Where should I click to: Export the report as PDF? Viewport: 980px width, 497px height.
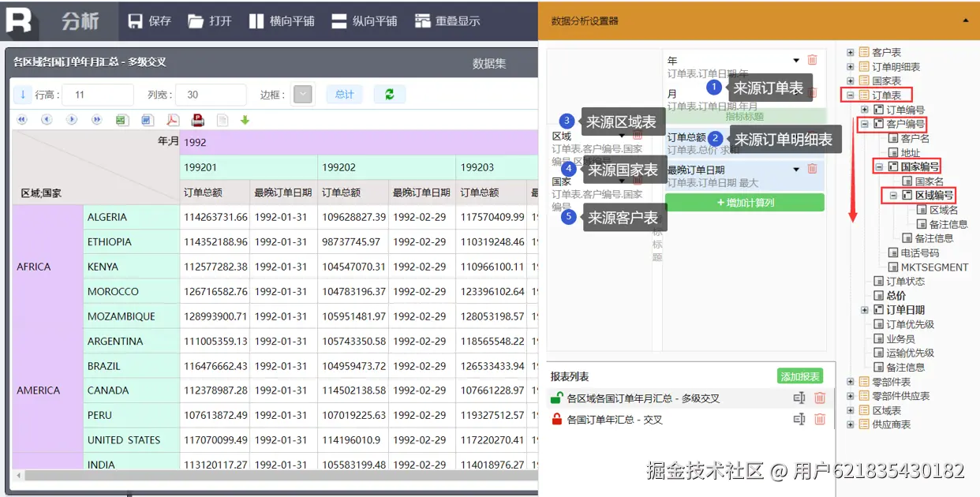coord(173,120)
